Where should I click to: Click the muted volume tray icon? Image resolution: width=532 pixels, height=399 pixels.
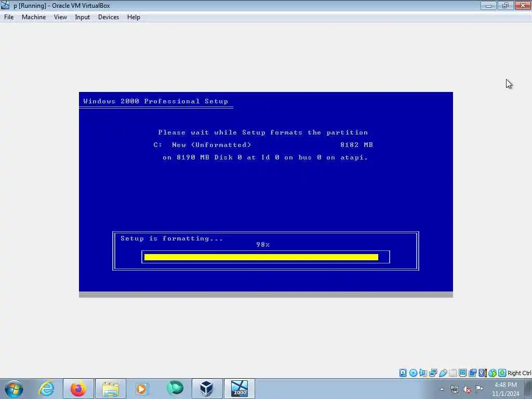tap(467, 389)
